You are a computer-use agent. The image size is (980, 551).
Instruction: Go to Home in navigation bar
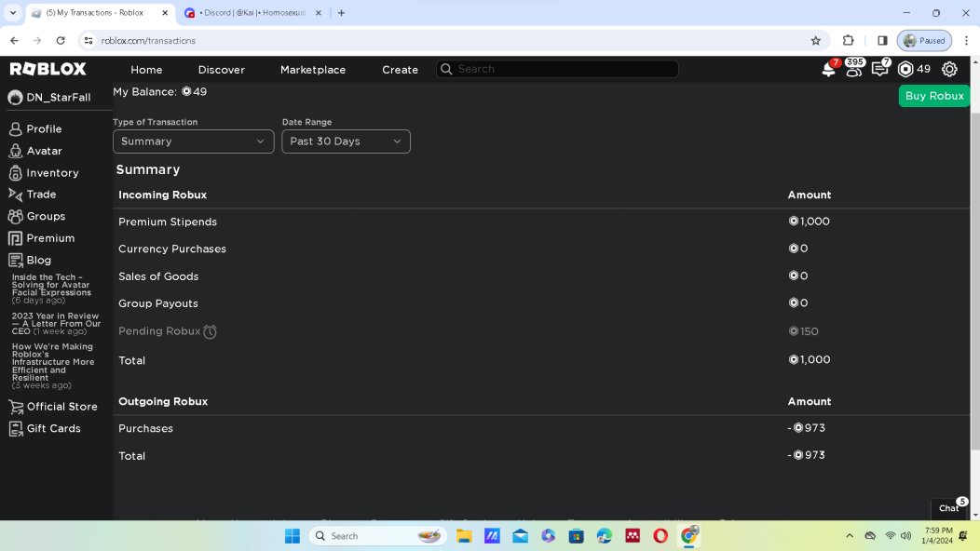146,70
